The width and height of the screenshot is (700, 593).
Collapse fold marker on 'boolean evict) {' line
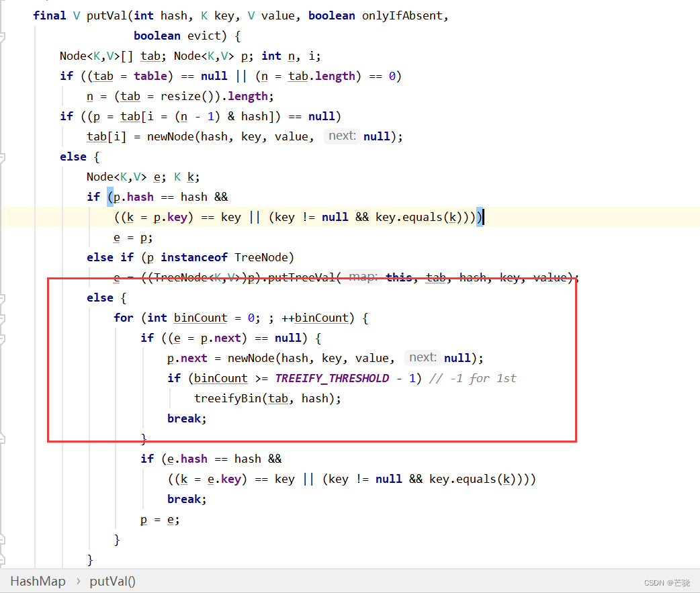(2, 36)
